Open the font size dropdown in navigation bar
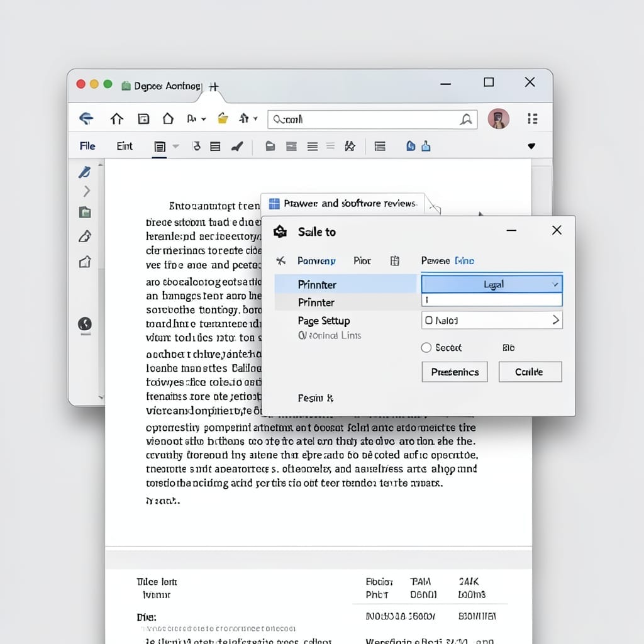Image resolution: width=644 pixels, height=644 pixels. [196, 119]
